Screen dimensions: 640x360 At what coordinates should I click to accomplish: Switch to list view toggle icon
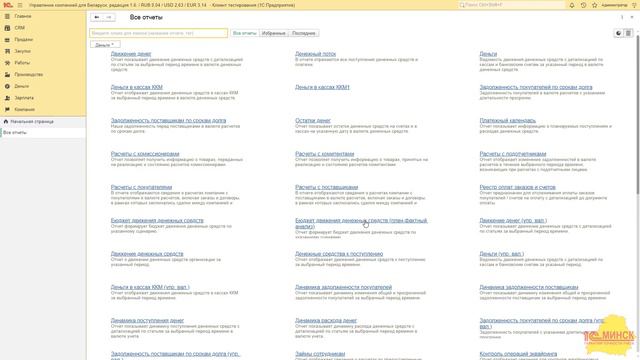[x=629, y=33]
